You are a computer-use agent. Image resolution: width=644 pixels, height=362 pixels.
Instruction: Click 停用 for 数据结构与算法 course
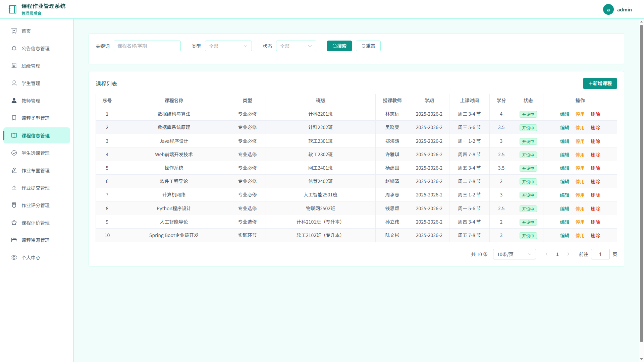(x=580, y=114)
